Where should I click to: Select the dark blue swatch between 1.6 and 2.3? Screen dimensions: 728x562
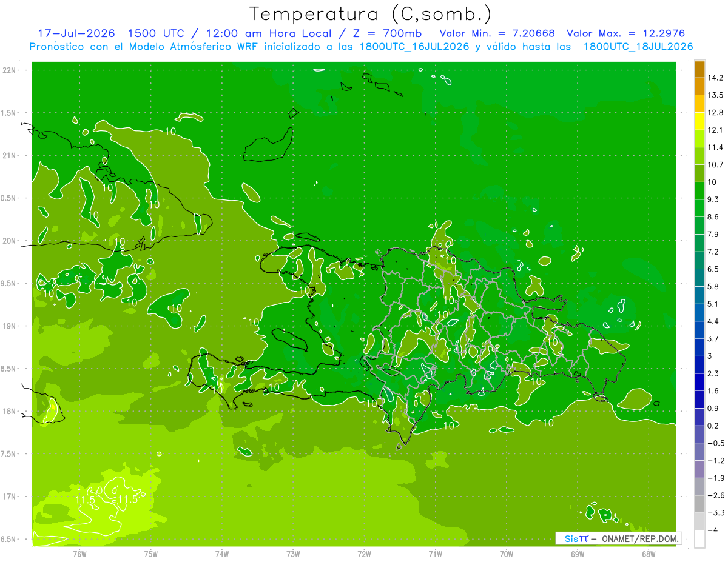(x=699, y=383)
